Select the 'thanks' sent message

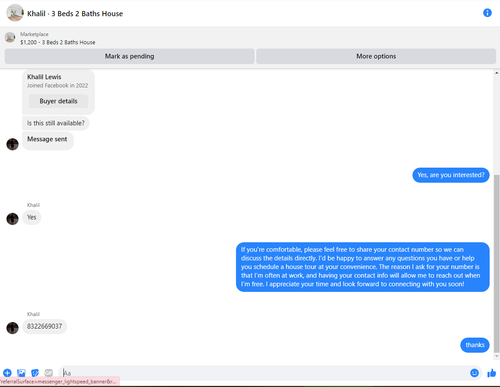coord(475,345)
